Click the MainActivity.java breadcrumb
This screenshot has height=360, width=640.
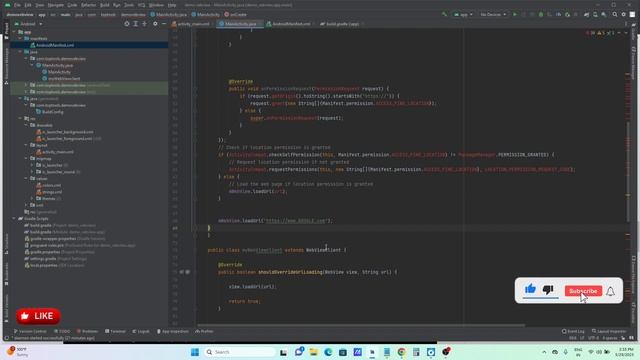pyautogui.click(x=169, y=14)
